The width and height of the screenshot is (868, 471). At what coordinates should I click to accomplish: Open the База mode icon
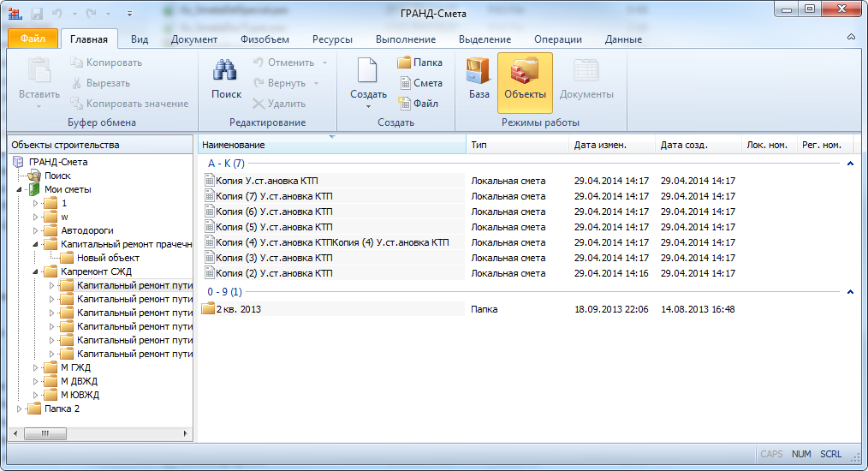pyautogui.click(x=479, y=71)
